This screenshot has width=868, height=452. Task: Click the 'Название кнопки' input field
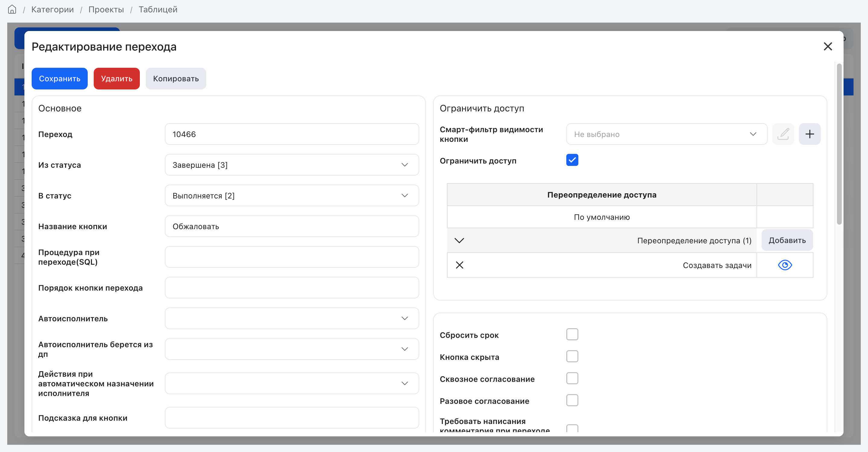click(292, 226)
